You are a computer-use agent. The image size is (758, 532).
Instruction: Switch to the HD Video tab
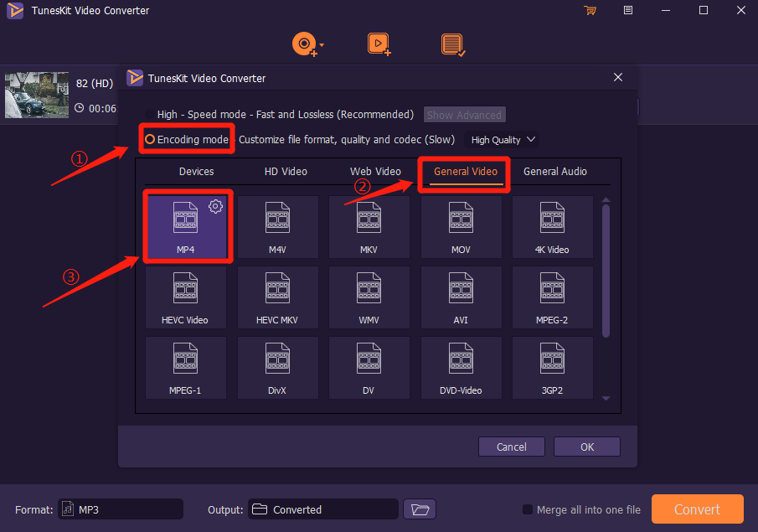(286, 172)
